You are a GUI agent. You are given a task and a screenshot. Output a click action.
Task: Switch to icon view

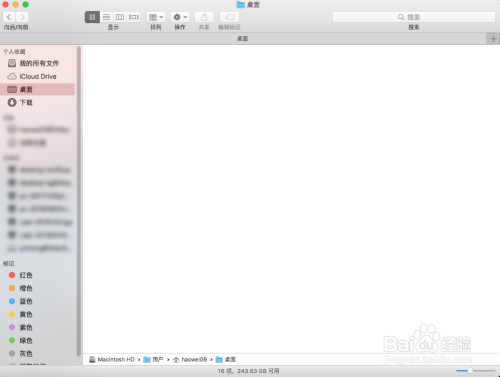point(92,17)
